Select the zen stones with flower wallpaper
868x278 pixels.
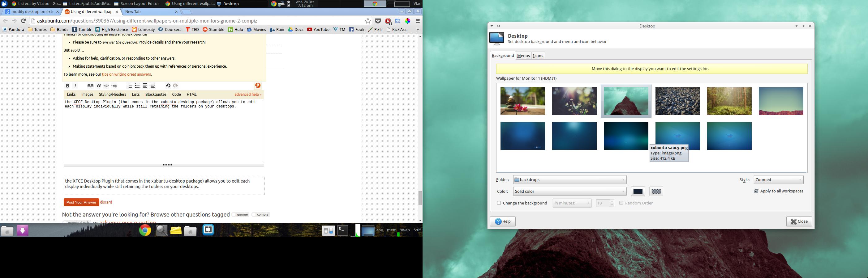522,101
